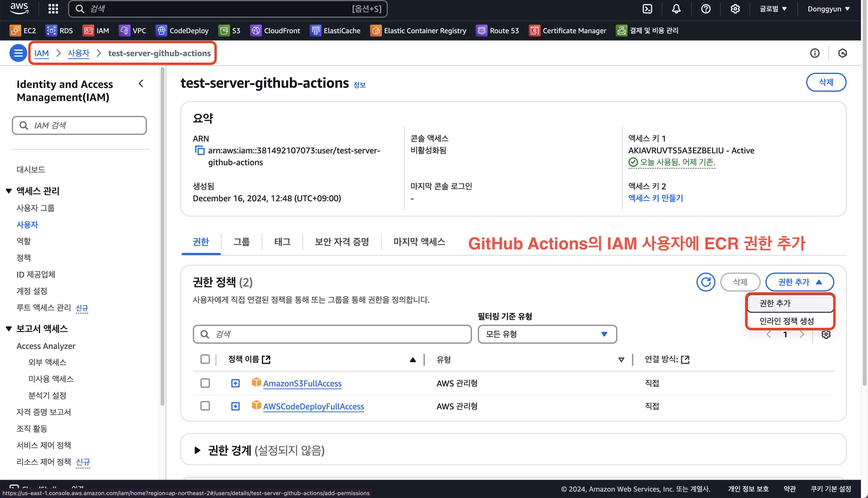
Task: Open the policy table preferences gear
Action: (826, 334)
